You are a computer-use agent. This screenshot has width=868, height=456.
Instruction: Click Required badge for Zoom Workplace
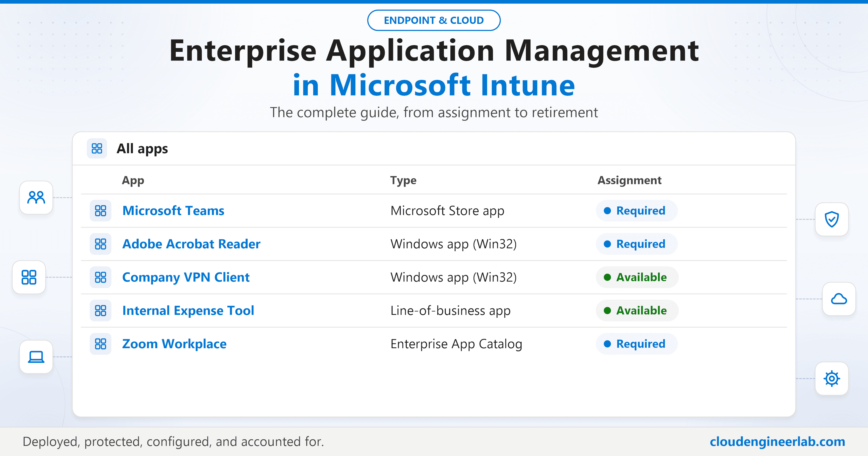click(637, 344)
